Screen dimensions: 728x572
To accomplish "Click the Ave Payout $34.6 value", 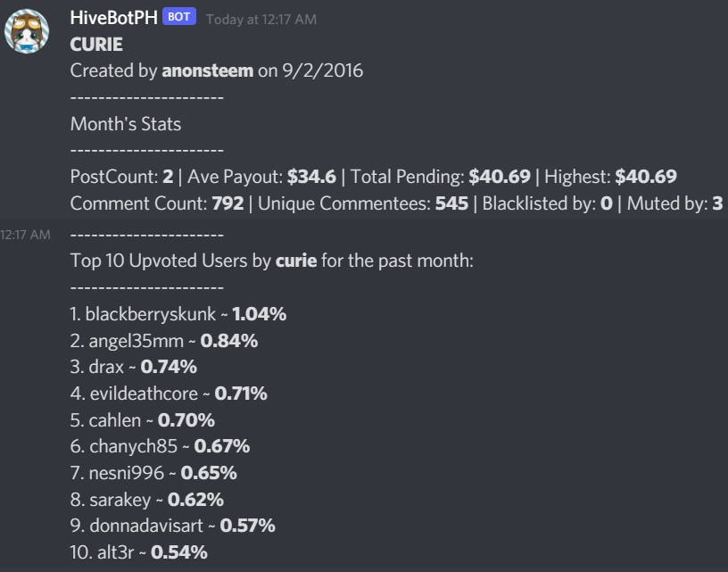I will 311,177.
